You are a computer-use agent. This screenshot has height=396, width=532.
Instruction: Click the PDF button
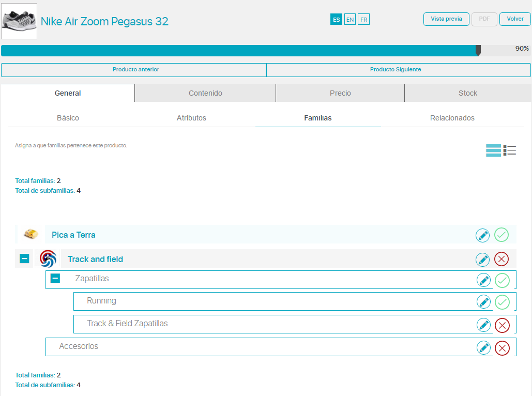click(x=484, y=19)
